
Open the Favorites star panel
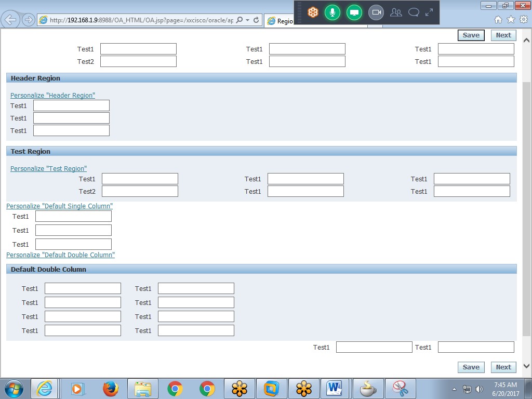point(511,19)
